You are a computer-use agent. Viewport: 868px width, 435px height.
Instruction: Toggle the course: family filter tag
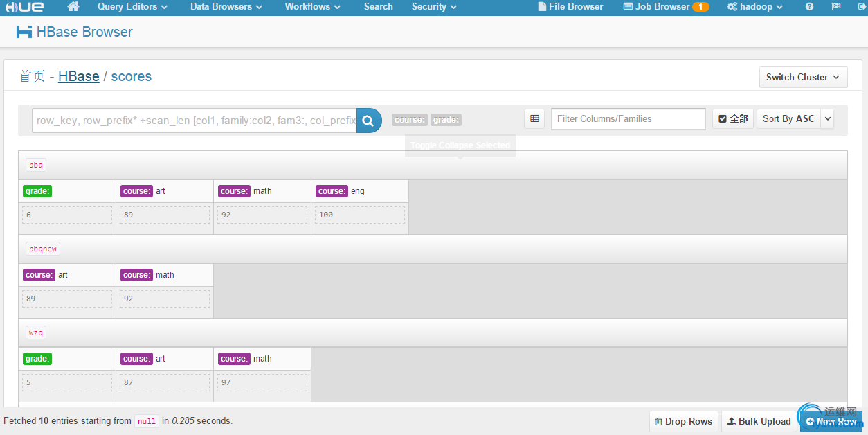click(x=410, y=120)
